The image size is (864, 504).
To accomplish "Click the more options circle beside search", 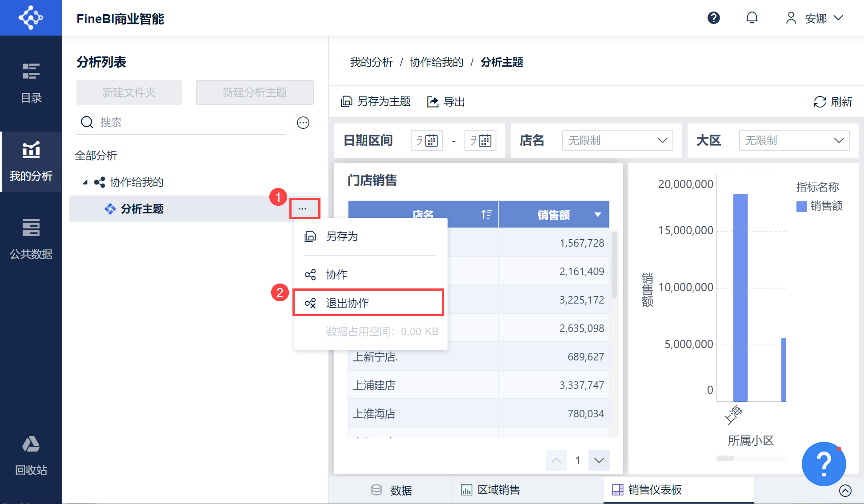I will point(303,123).
